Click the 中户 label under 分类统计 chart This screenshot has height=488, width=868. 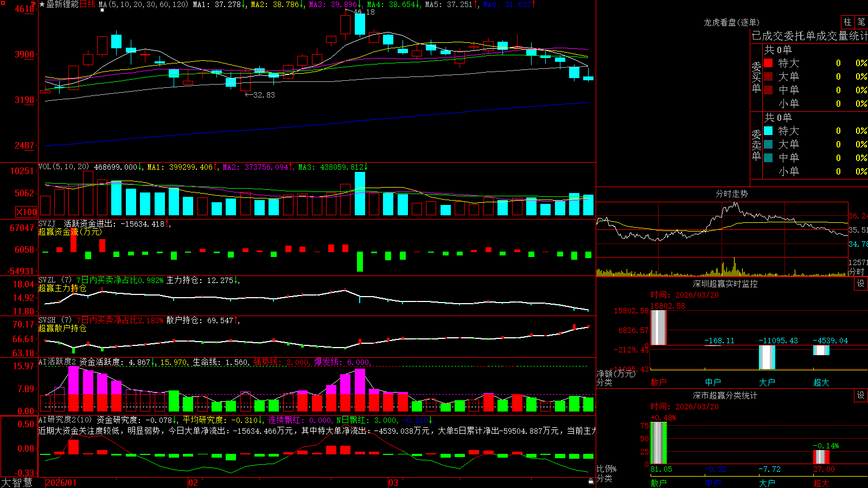tap(712, 483)
